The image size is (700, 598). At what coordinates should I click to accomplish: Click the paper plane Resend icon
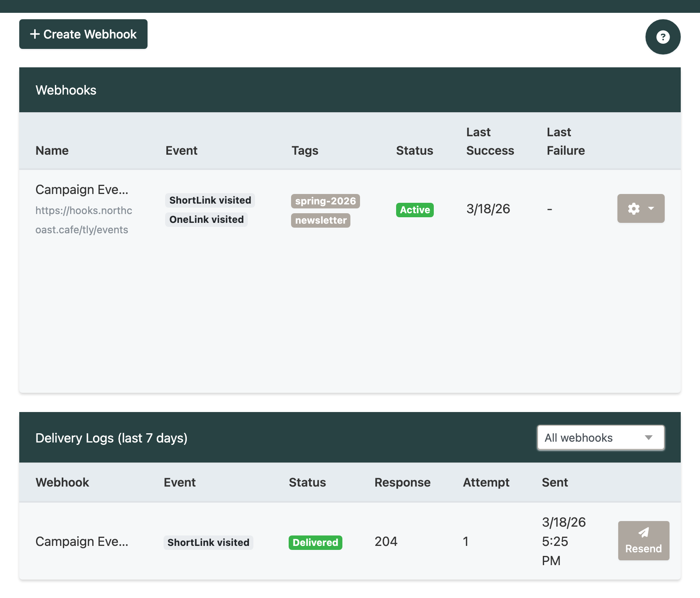pyautogui.click(x=643, y=532)
